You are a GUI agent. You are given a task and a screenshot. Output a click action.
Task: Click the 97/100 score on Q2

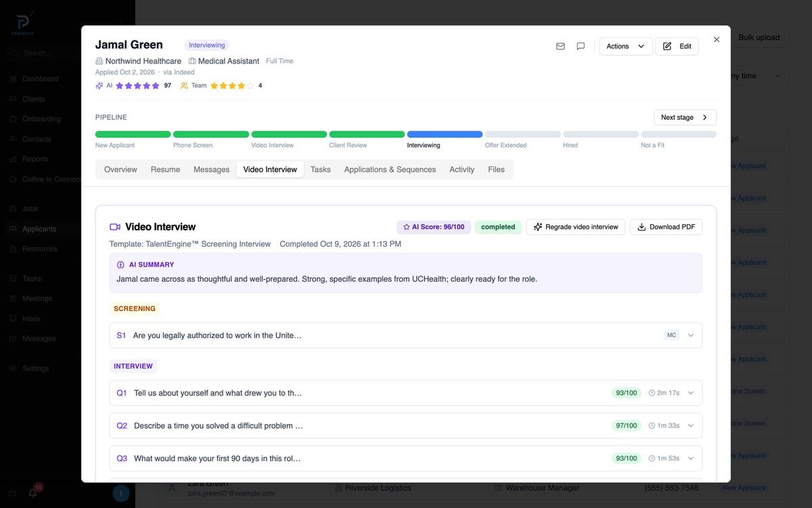click(627, 425)
